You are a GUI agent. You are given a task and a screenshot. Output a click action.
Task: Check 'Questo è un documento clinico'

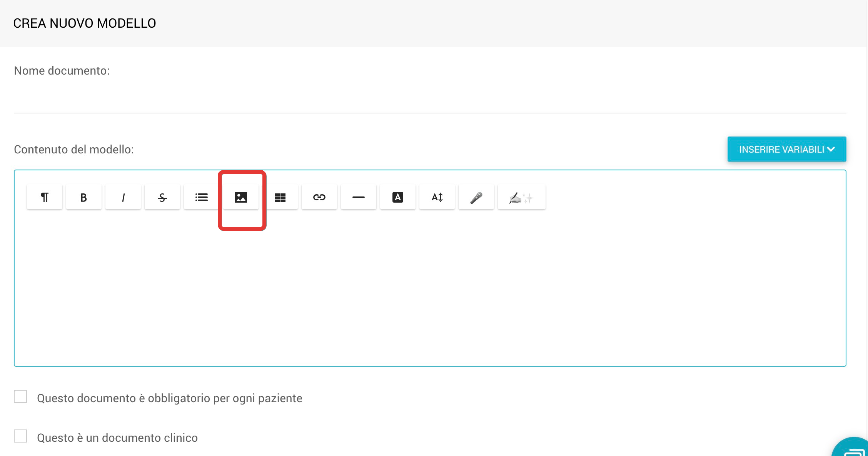(20, 436)
